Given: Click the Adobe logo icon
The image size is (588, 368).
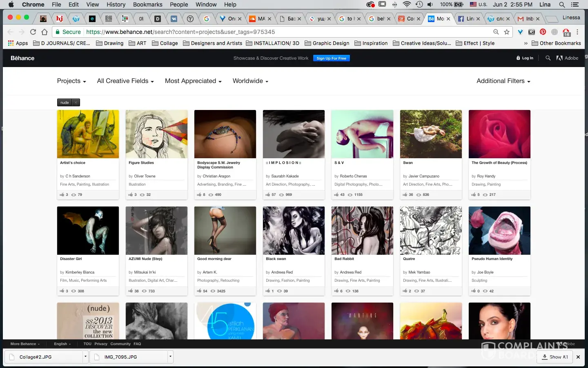Looking at the screenshot, I should pos(559,58).
